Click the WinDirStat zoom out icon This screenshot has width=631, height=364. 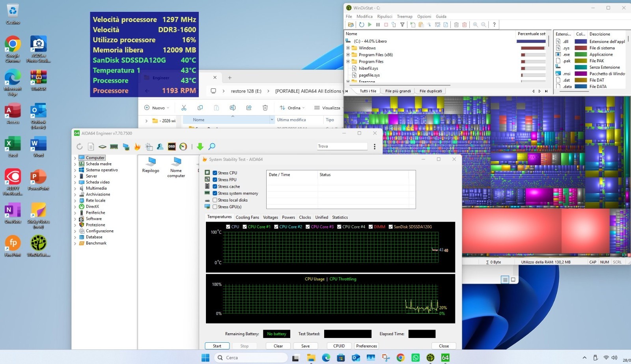click(484, 24)
